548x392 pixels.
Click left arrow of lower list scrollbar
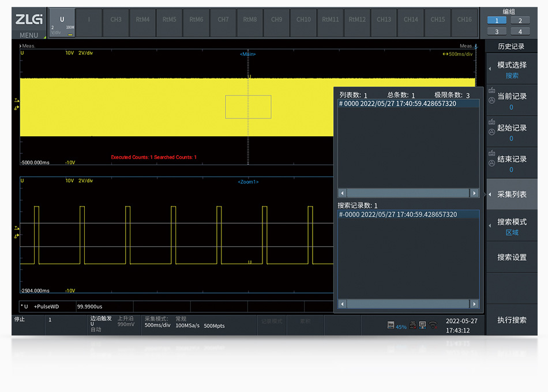[x=343, y=304]
